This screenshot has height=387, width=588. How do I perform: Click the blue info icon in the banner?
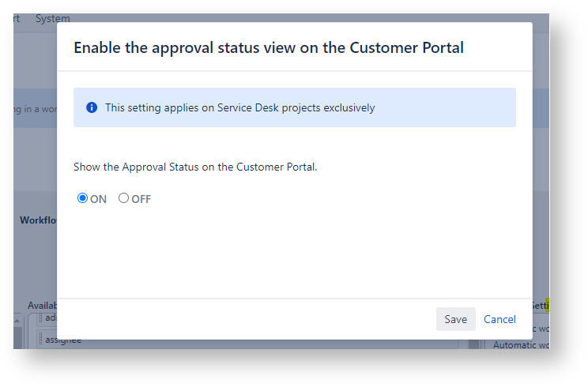point(92,107)
